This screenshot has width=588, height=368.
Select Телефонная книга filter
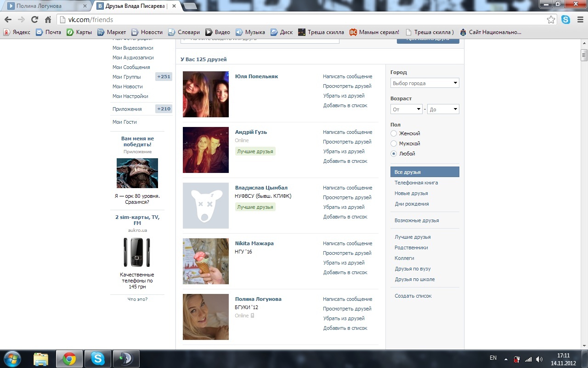416,183
